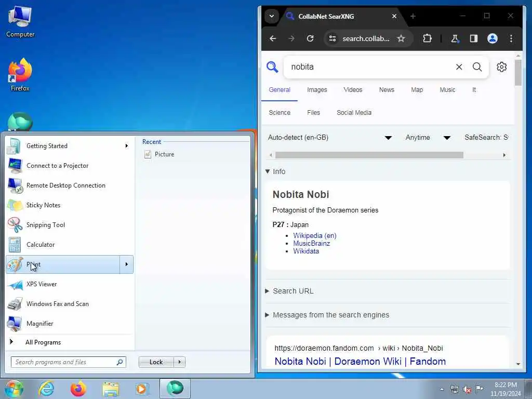
Task: Open Windows Explorer folder on taskbar
Action: click(111, 389)
